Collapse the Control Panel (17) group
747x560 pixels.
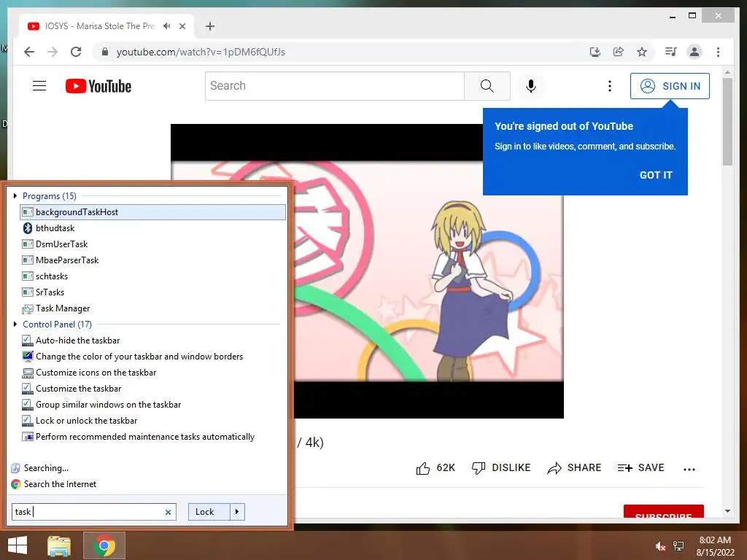[15, 324]
